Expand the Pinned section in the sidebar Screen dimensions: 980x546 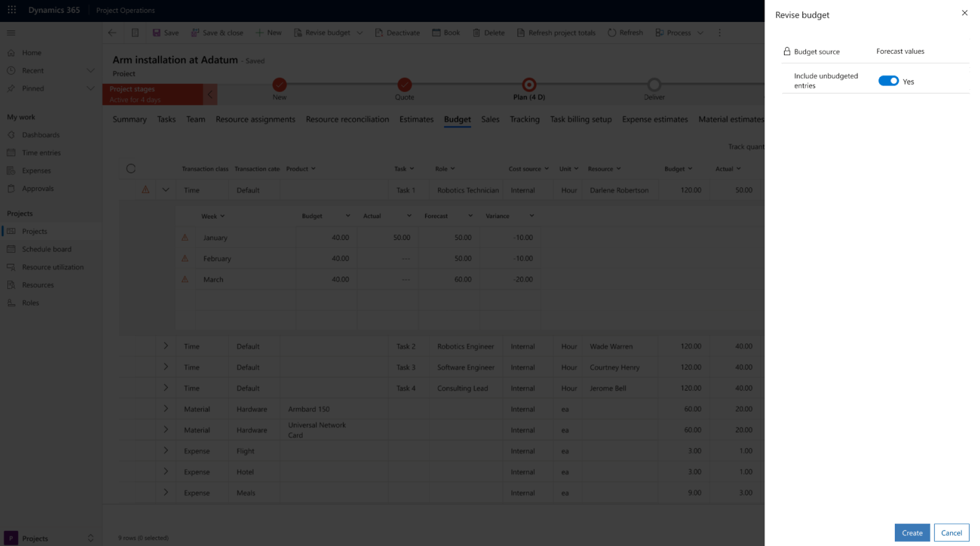(x=90, y=89)
